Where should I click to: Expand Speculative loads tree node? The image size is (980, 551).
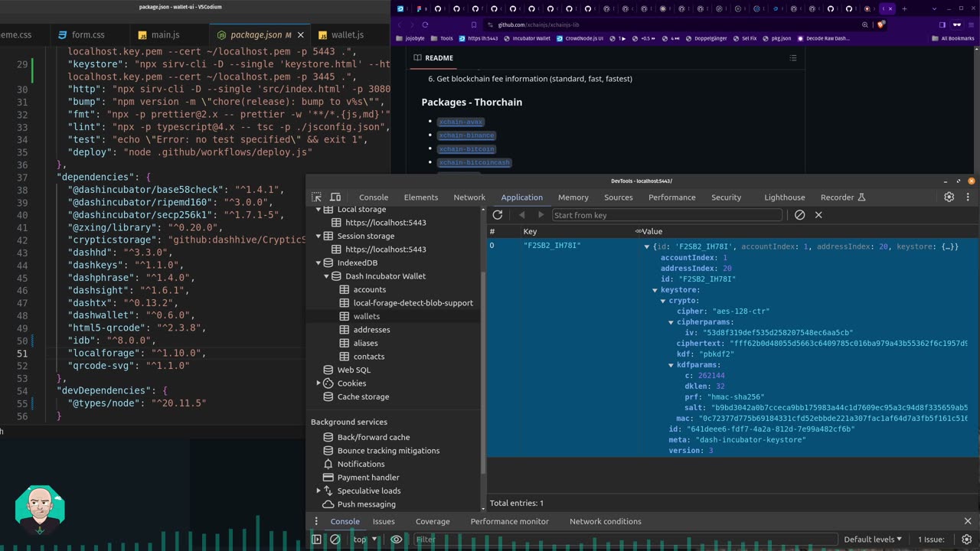pyautogui.click(x=318, y=491)
